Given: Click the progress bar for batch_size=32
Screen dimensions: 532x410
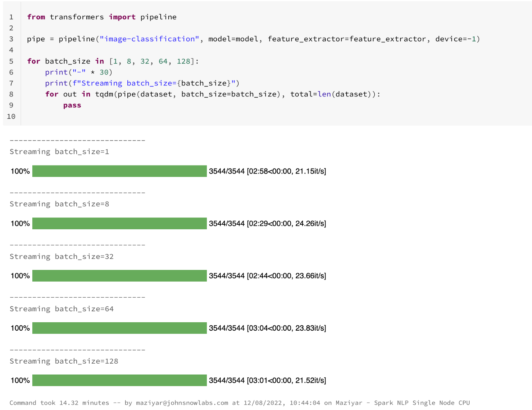Looking at the screenshot, I should point(119,276).
